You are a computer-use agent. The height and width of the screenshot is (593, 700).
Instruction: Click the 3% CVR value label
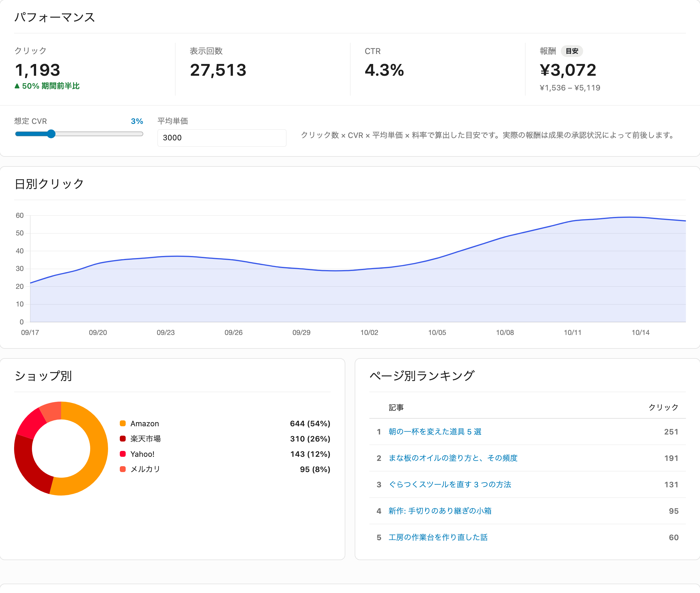click(137, 121)
